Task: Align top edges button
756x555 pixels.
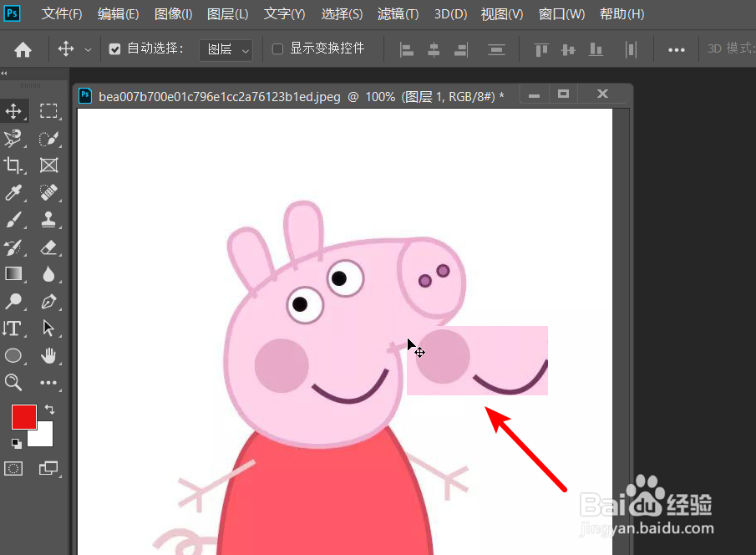Action: pyautogui.click(x=541, y=49)
